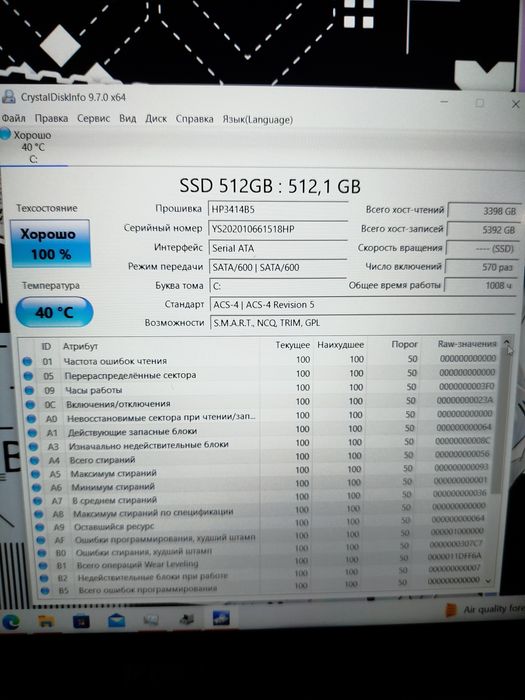Open the Язык(Language) menu
The width and height of the screenshot is (525, 700).
pos(258,120)
